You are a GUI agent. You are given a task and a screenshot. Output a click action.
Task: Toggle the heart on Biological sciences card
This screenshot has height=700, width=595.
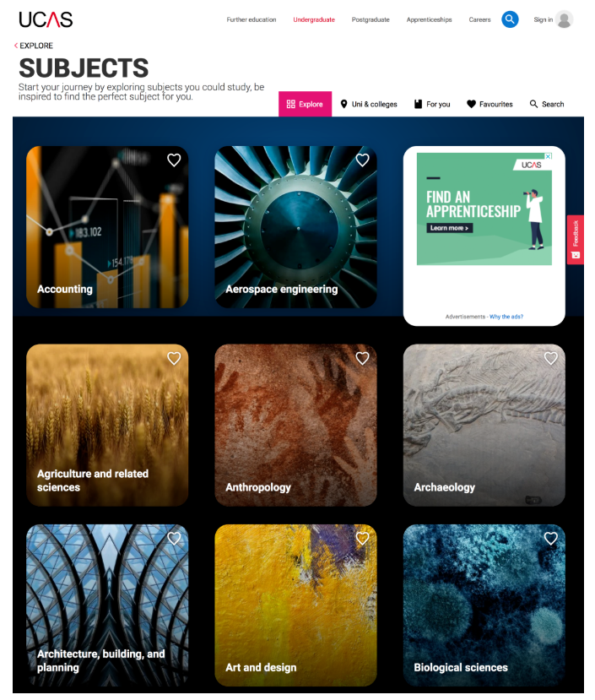pyautogui.click(x=551, y=539)
